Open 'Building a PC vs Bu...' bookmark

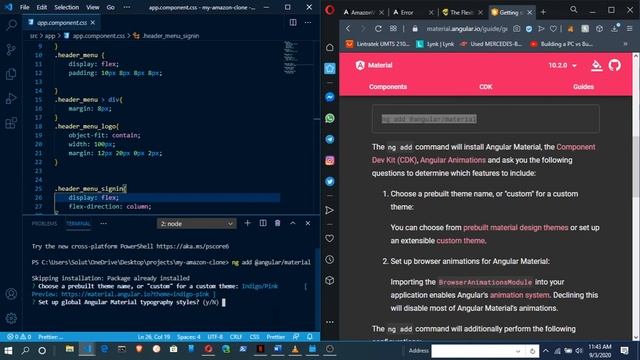pos(562,44)
